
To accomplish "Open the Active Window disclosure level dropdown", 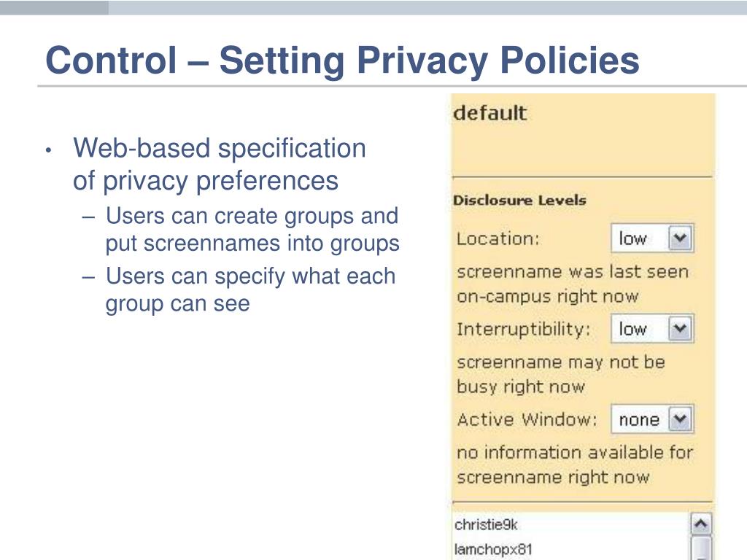I will click(x=651, y=419).
